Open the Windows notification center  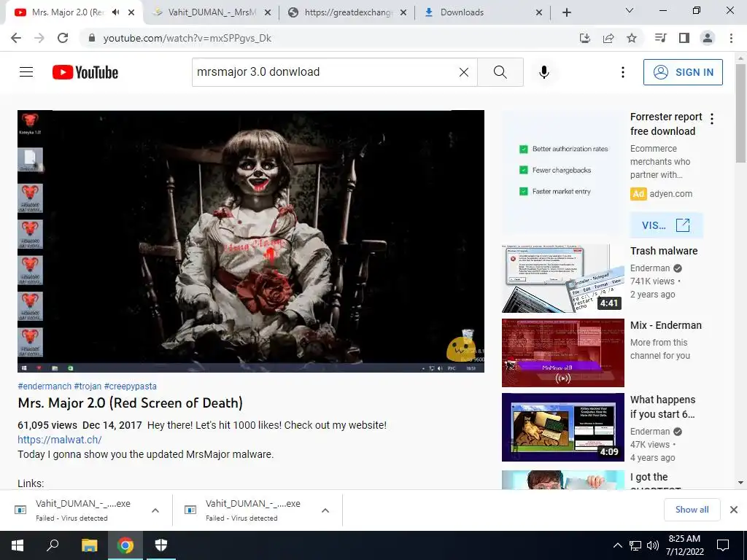click(x=723, y=545)
